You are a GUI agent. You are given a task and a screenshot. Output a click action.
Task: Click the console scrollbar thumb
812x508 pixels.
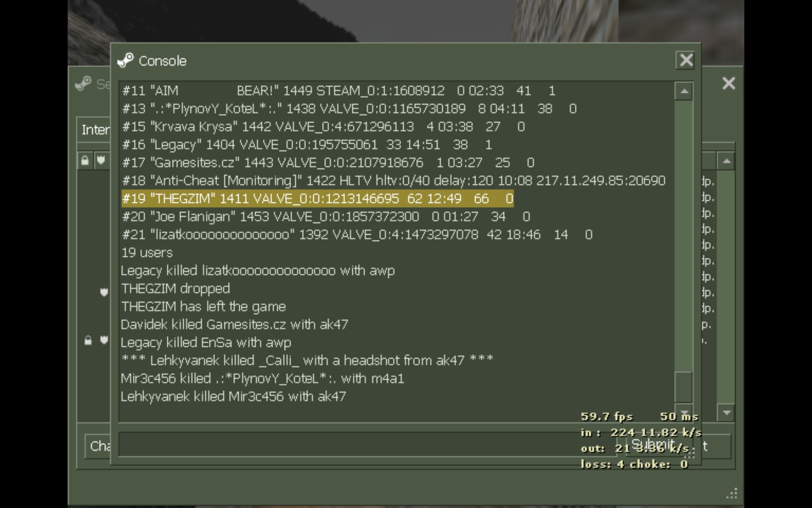click(683, 386)
